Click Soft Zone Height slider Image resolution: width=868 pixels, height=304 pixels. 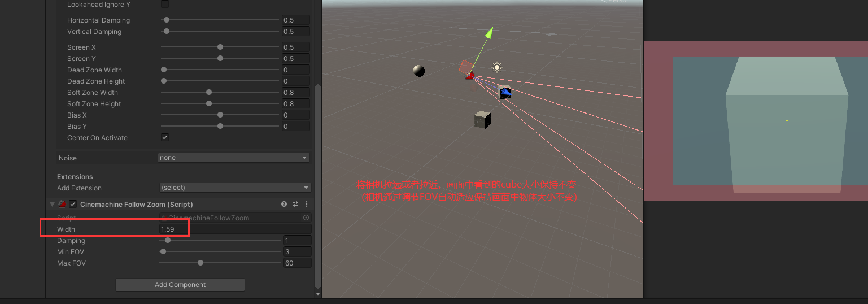pos(220,103)
